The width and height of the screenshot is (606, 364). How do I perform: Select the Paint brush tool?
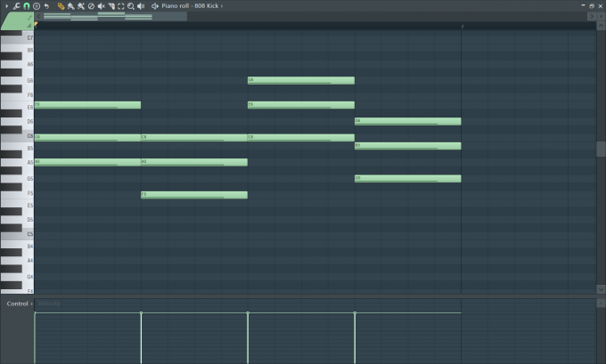pyautogui.click(x=70, y=6)
